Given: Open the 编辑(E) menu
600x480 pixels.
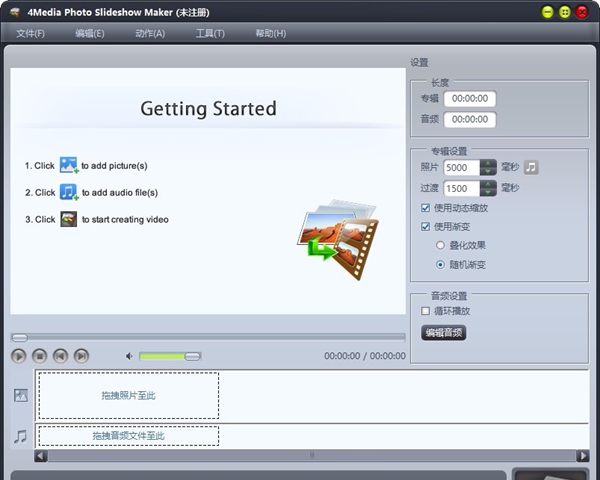Looking at the screenshot, I should (90, 34).
